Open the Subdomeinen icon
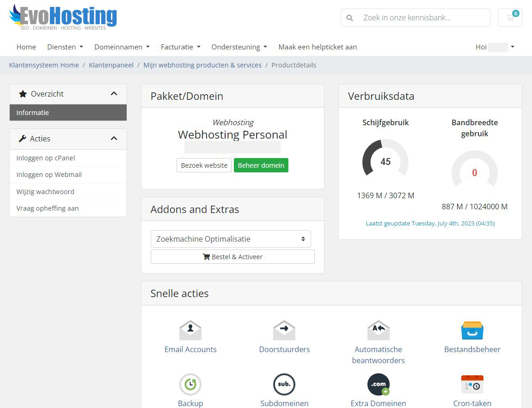The image size is (532, 408). 284,384
